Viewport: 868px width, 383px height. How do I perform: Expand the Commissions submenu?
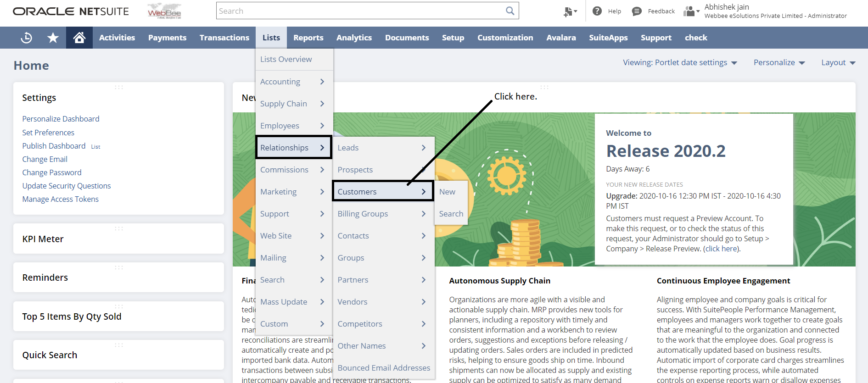[x=294, y=170]
